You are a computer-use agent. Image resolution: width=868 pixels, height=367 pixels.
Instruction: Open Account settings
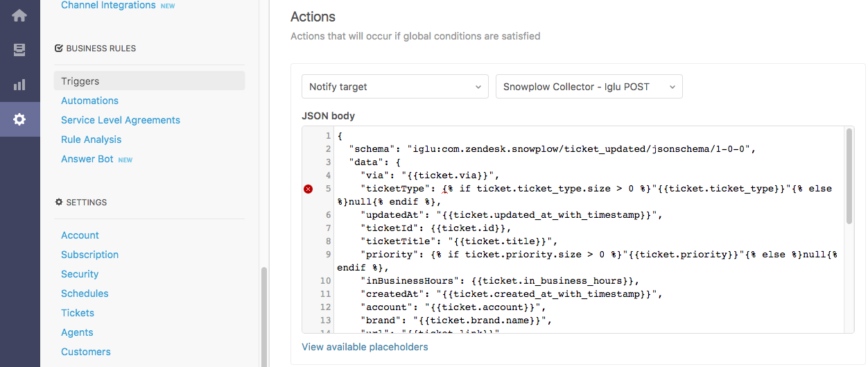(x=80, y=235)
